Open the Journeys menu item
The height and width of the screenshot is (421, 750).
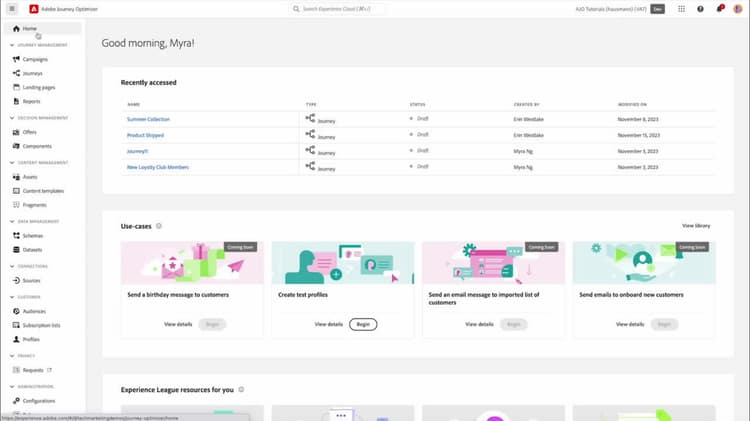(x=33, y=73)
